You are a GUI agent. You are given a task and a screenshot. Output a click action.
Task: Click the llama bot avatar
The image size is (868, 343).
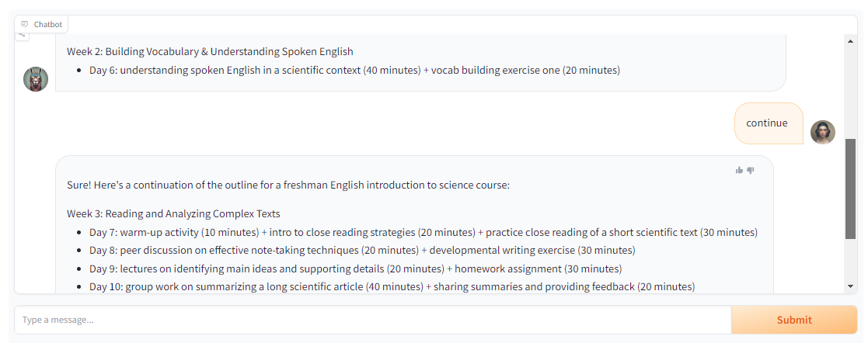pos(36,79)
